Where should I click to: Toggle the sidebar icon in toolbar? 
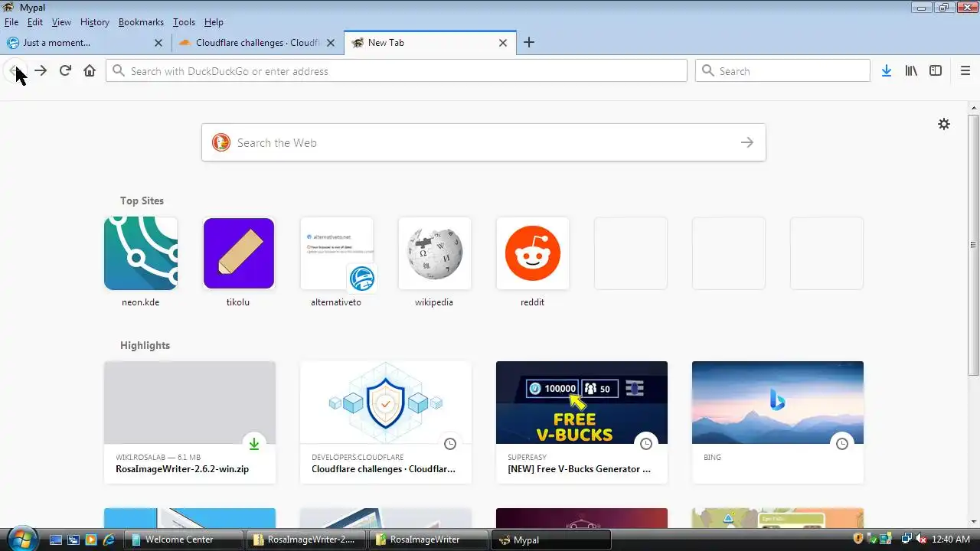coord(936,70)
